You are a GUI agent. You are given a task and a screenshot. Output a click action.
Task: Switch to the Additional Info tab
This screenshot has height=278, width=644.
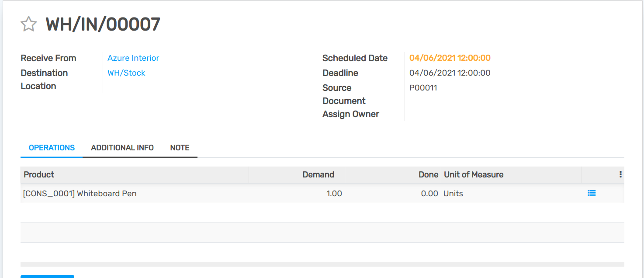122,148
